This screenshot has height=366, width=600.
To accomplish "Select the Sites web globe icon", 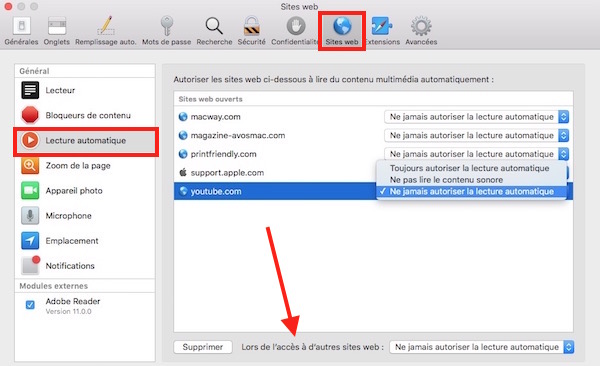I will pyautogui.click(x=342, y=26).
